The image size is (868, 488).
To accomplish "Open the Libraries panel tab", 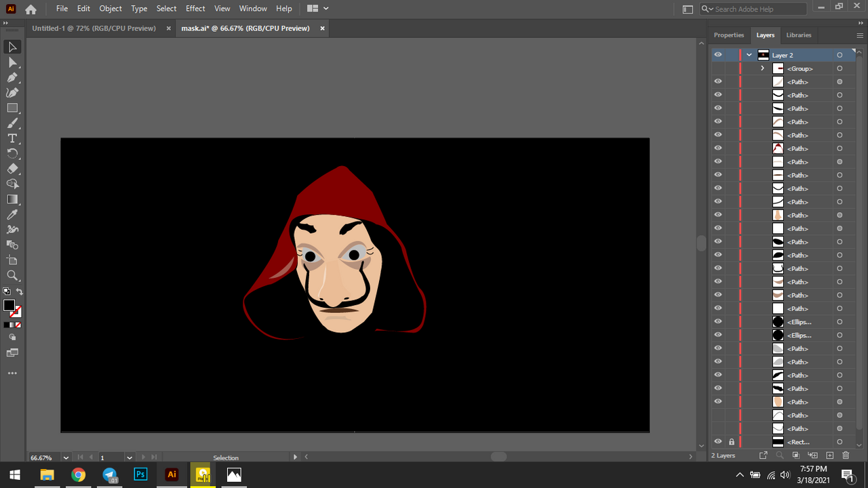I will tap(799, 35).
